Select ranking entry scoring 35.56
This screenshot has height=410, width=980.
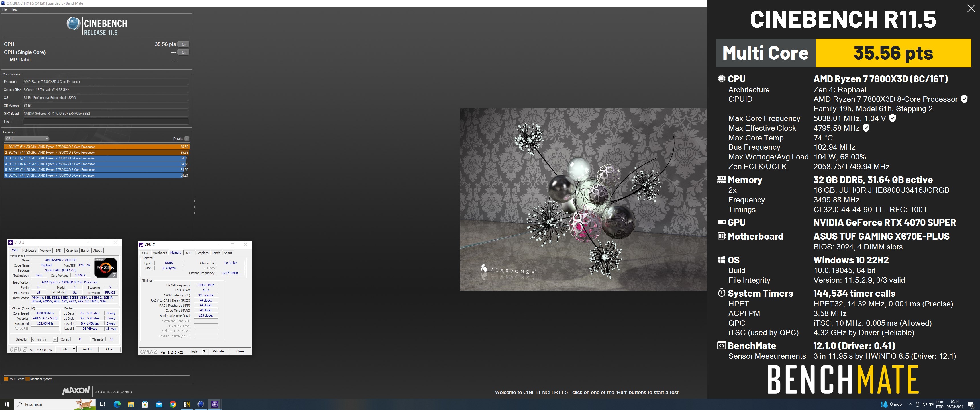97,147
